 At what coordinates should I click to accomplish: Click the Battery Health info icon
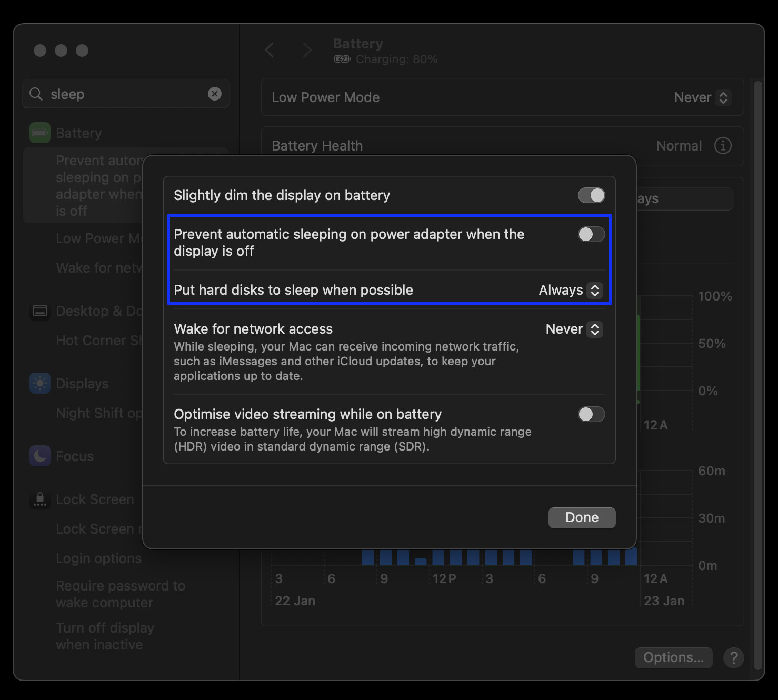tap(723, 146)
